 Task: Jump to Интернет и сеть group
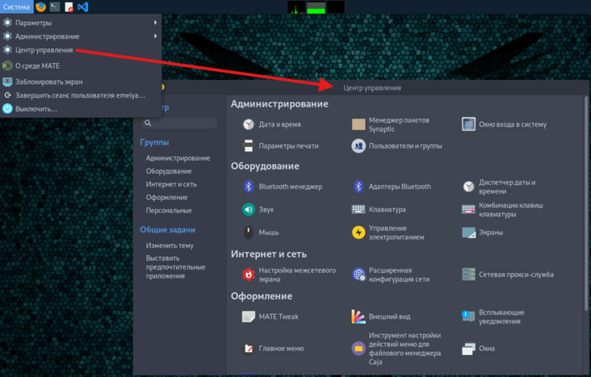pyautogui.click(x=171, y=184)
